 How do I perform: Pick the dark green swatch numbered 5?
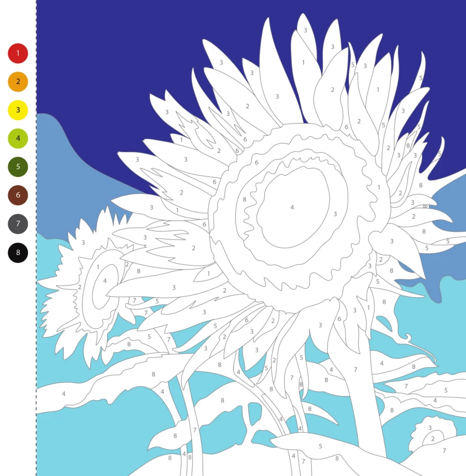click(18, 167)
